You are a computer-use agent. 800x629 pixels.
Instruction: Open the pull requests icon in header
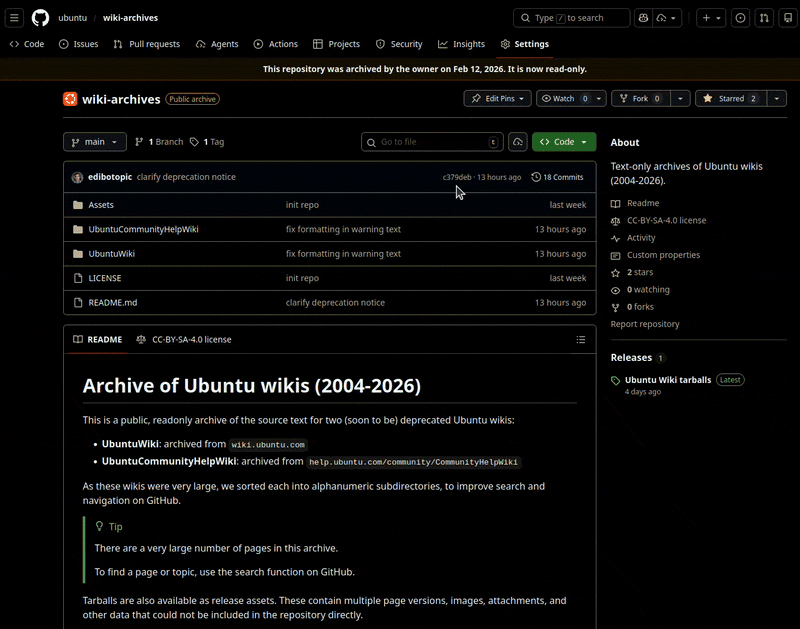coord(764,18)
